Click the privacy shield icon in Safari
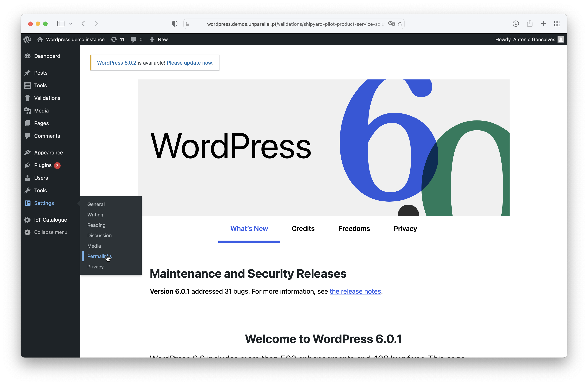 click(175, 24)
